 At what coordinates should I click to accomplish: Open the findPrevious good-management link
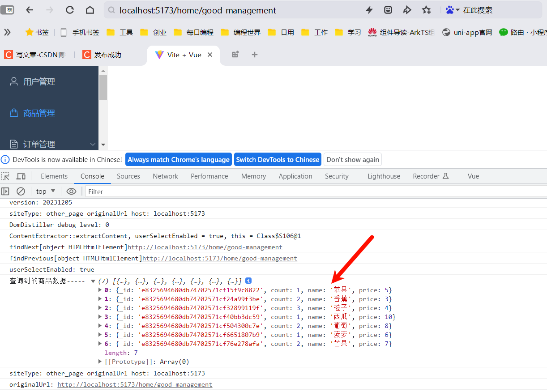[x=220, y=258]
